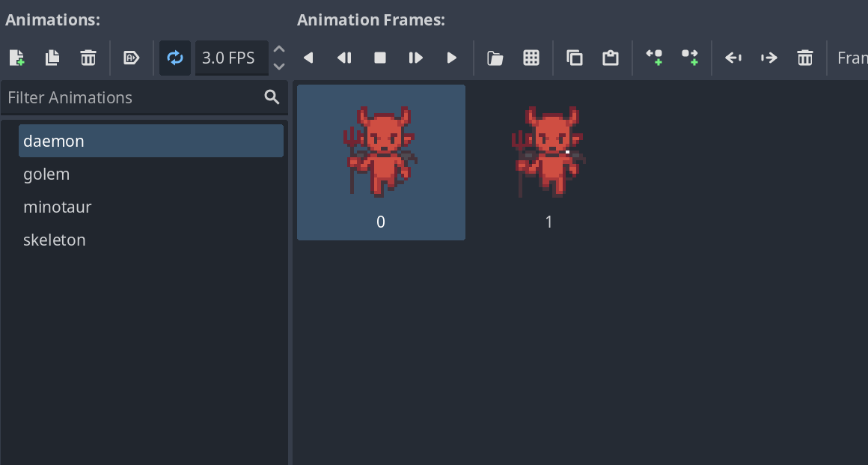Delete the selected animation

click(x=88, y=58)
